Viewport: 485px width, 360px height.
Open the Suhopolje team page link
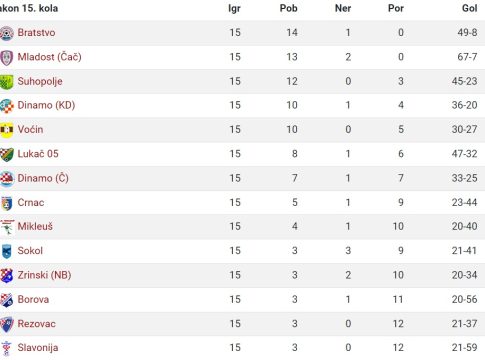(x=40, y=81)
